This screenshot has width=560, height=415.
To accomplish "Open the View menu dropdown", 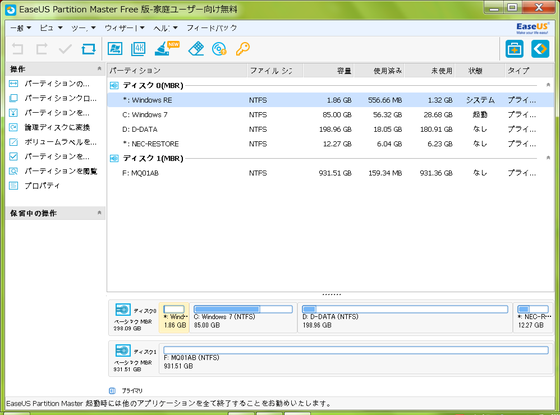I will 51,28.
